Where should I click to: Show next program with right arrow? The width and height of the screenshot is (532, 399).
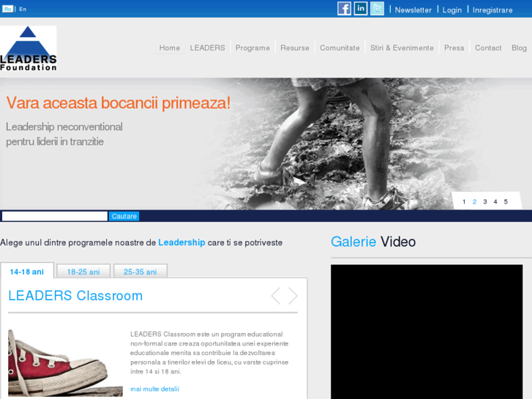pos(293,296)
